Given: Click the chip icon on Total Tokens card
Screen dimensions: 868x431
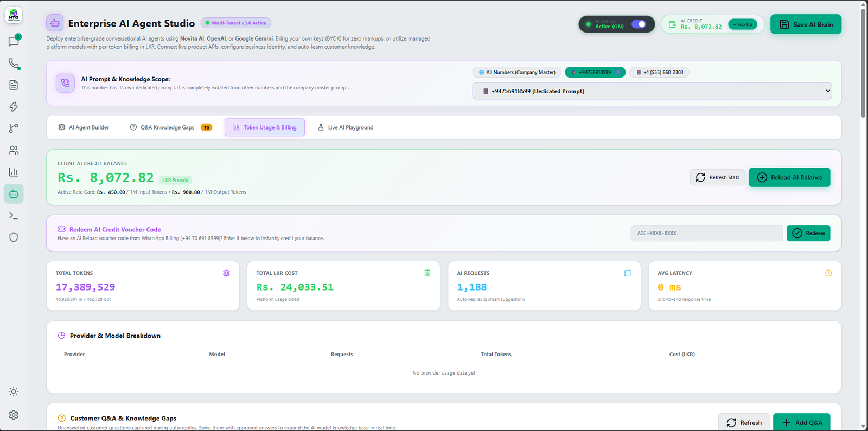Looking at the screenshot, I should tap(226, 273).
